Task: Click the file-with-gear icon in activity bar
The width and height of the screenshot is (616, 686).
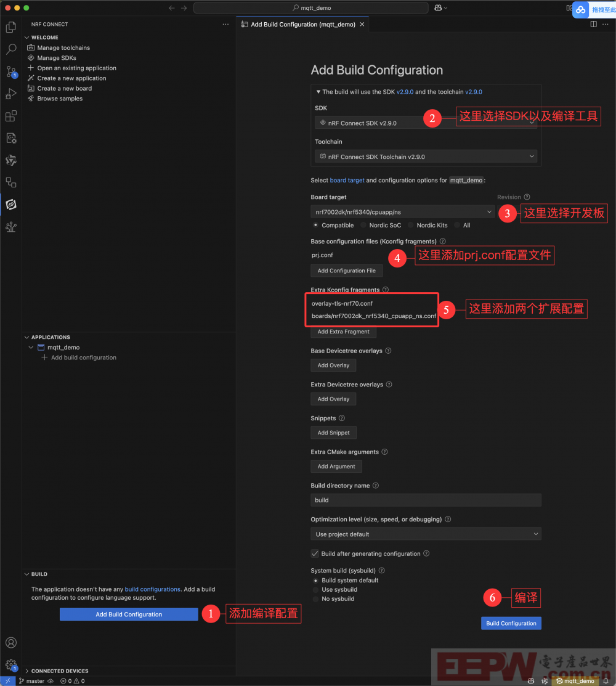Action: tap(11, 138)
